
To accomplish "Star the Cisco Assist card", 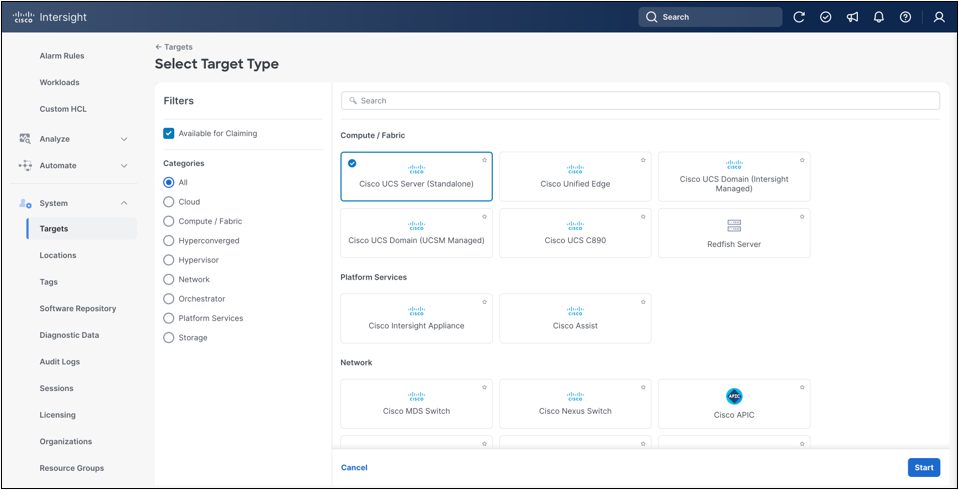I will click(643, 302).
